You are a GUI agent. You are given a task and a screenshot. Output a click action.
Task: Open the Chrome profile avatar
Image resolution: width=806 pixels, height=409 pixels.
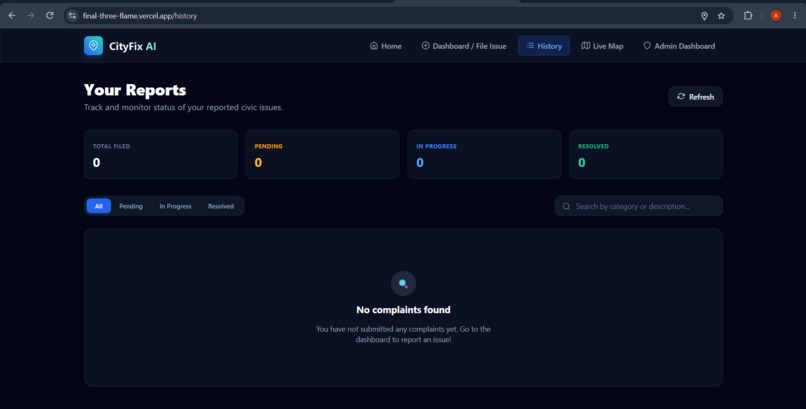776,16
